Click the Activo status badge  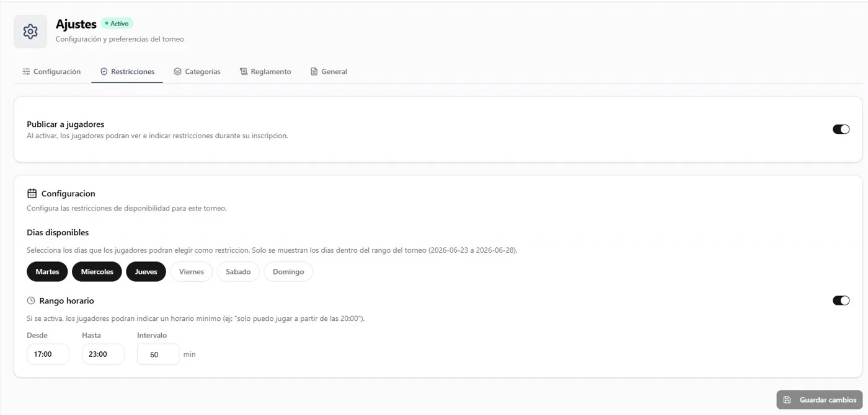click(x=117, y=24)
